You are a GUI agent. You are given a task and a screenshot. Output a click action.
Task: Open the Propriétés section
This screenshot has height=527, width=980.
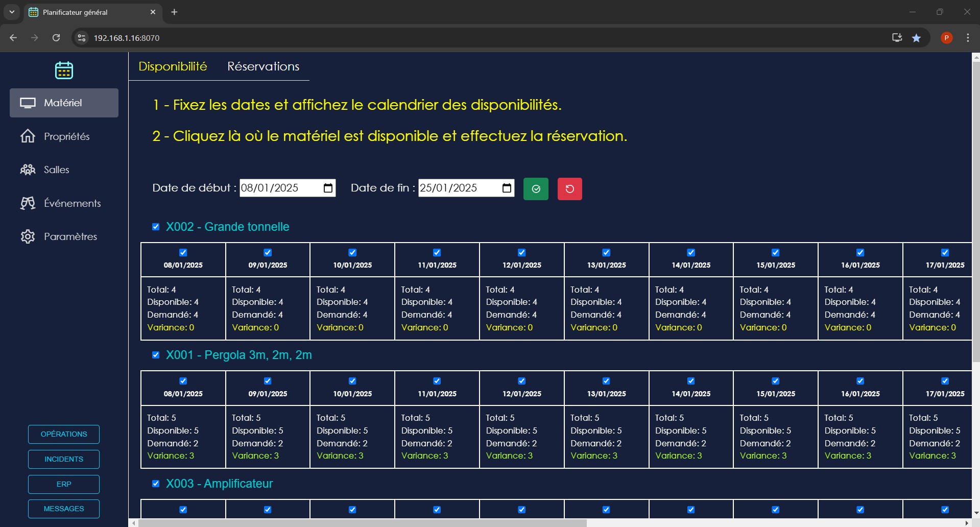(64, 136)
